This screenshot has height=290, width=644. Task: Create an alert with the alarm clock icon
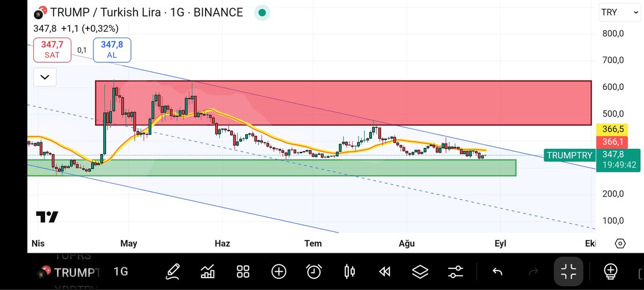point(314,271)
